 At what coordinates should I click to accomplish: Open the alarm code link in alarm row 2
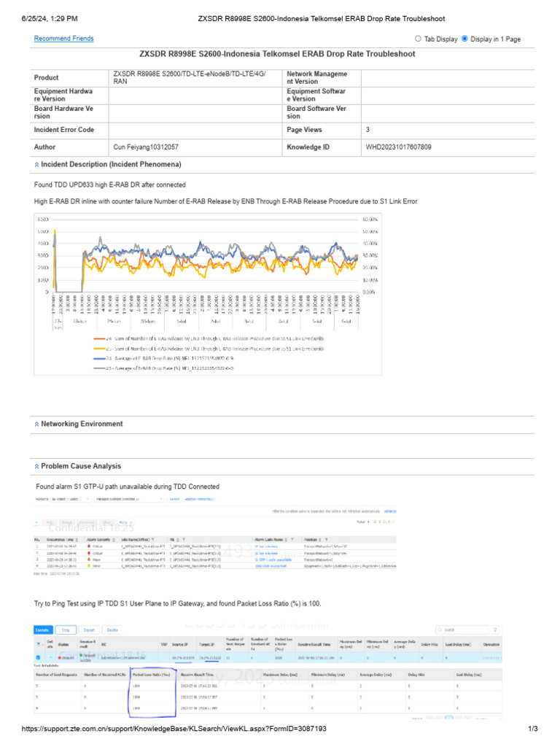pyautogui.click(x=266, y=553)
